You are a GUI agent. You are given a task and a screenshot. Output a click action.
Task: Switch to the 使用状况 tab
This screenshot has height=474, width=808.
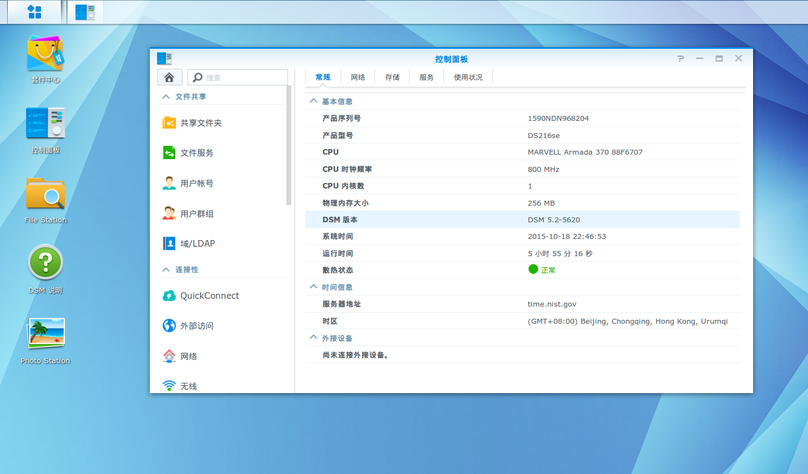pyautogui.click(x=467, y=77)
